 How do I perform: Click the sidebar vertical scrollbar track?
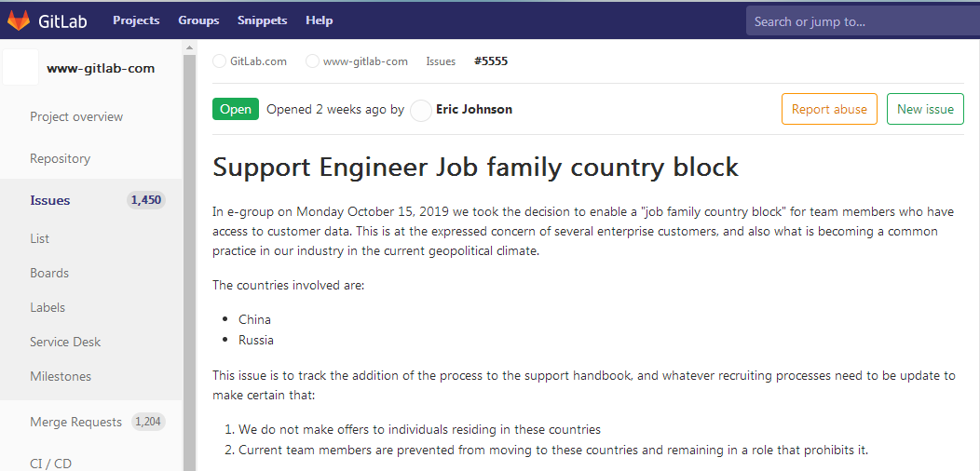pos(189,279)
